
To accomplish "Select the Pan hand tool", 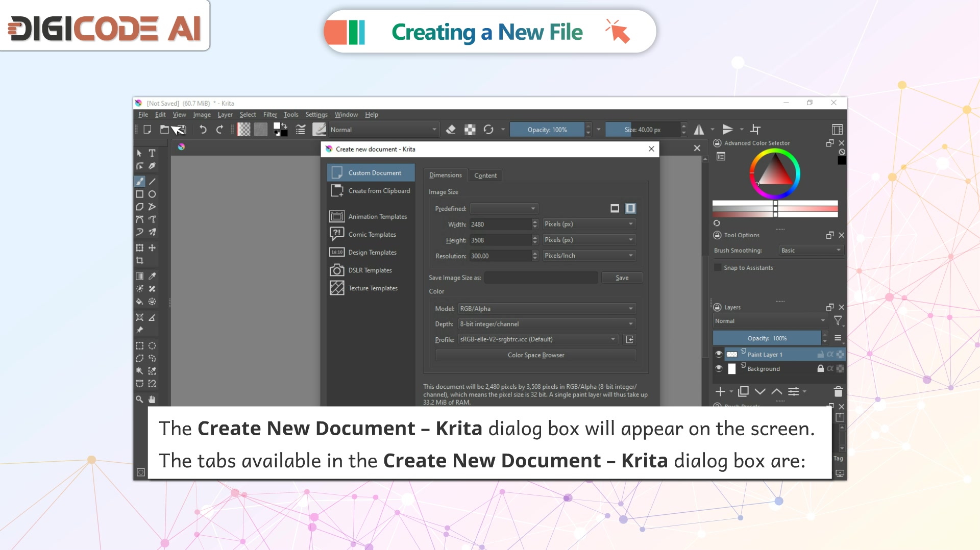I will pyautogui.click(x=152, y=399).
